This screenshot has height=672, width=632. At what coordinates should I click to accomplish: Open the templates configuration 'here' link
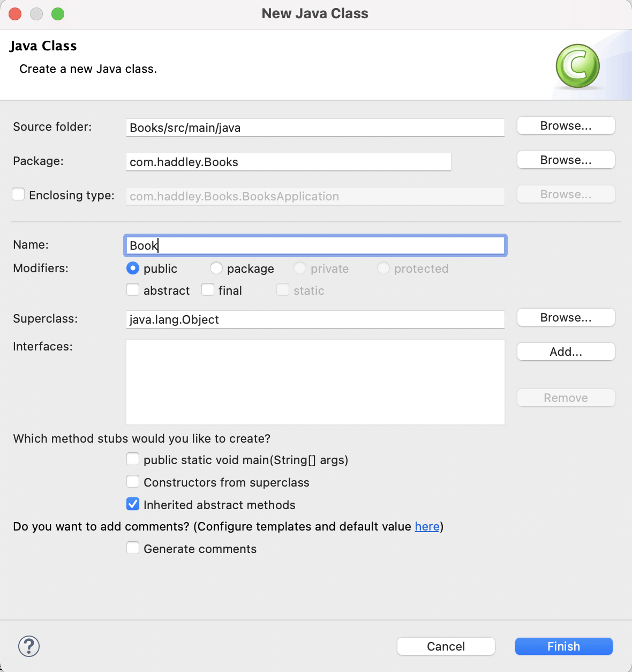(427, 527)
